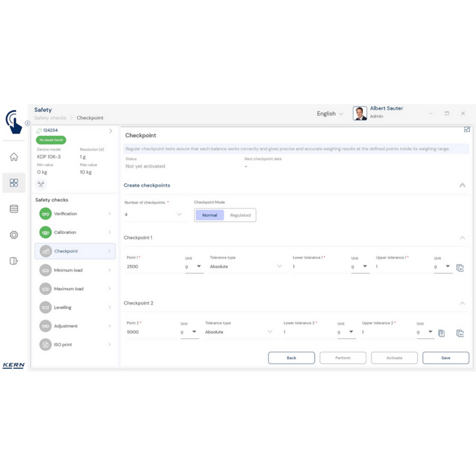Select the ISO print printer icon
The height and width of the screenshot is (476, 476).
(x=45, y=344)
